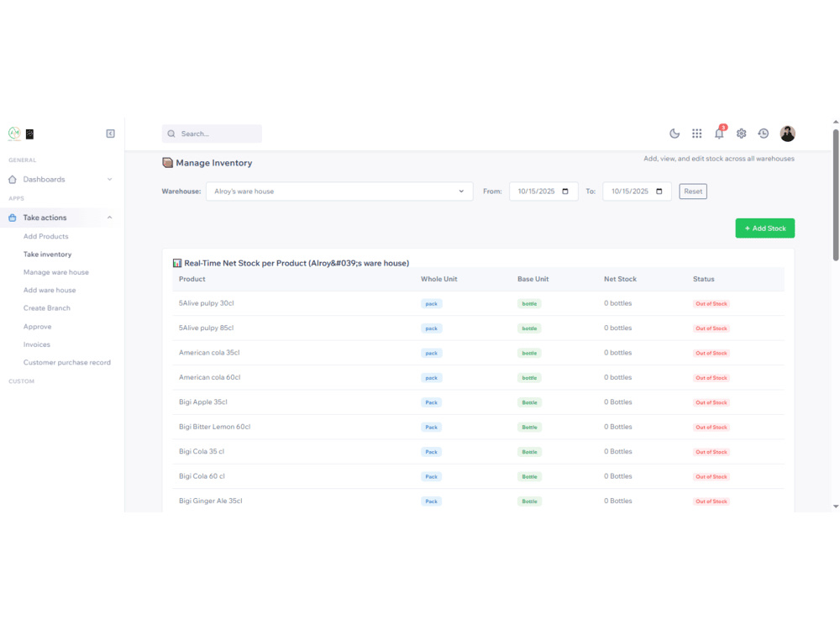Click the Net Stock column header

click(620, 279)
